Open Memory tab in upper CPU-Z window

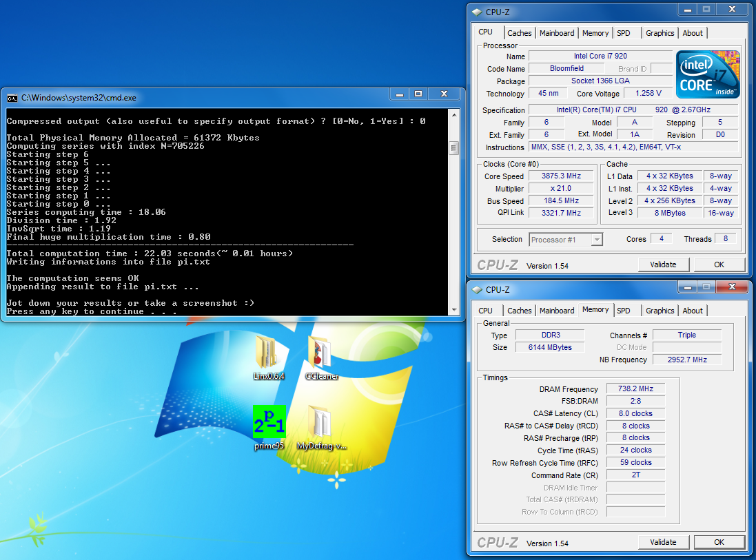(595, 33)
